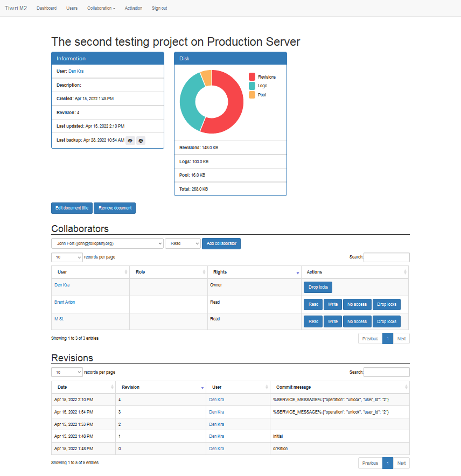Image resolution: width=461 pixels, height=476 pixels.
Task: Focus the Collaborators search input field
Action: (x=386, y=257)
